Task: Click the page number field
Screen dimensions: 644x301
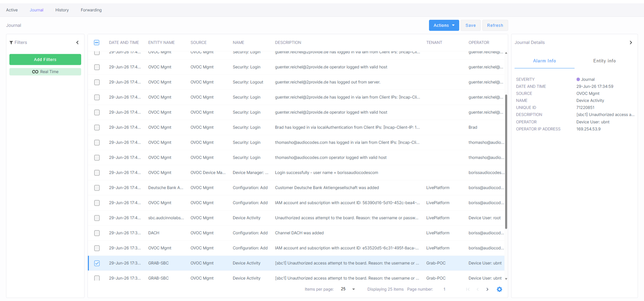Action: click(x=444, y=289)
